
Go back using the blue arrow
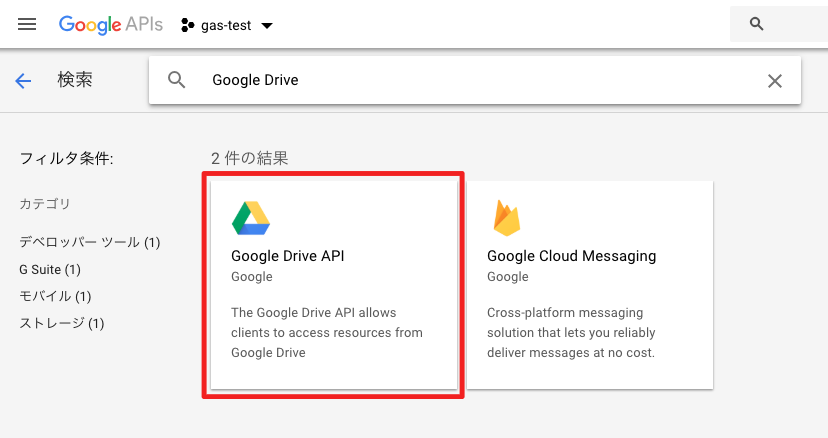(24, 81)
